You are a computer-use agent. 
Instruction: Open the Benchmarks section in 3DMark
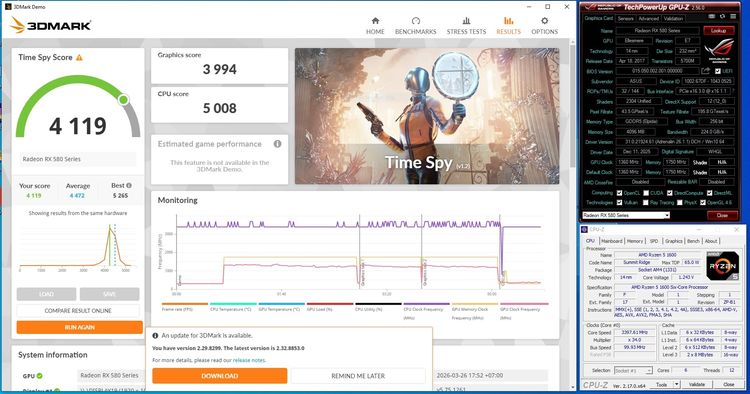[415, 26]
